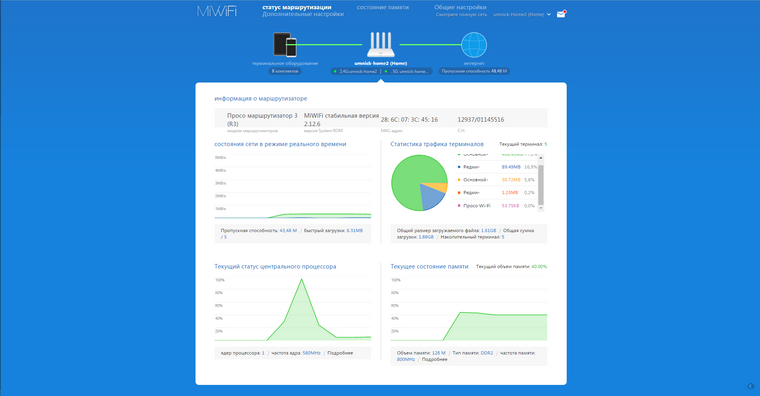
Task: Click the memory usage graph area
Action: 494,327
